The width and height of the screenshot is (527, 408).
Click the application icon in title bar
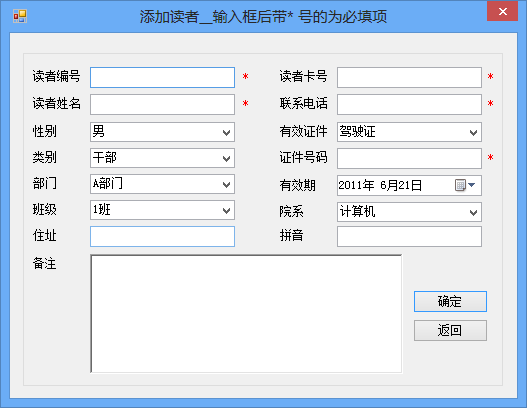[20, 16]
